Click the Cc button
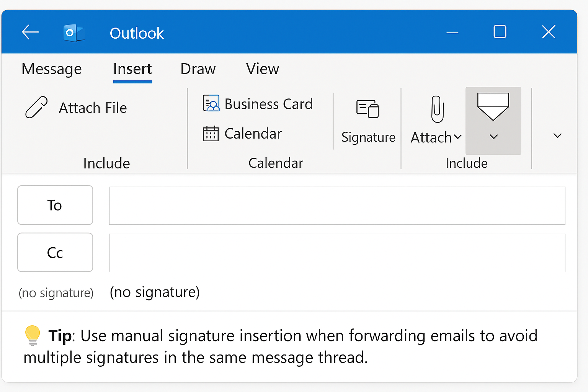588x392 pixels. point(55,253)
